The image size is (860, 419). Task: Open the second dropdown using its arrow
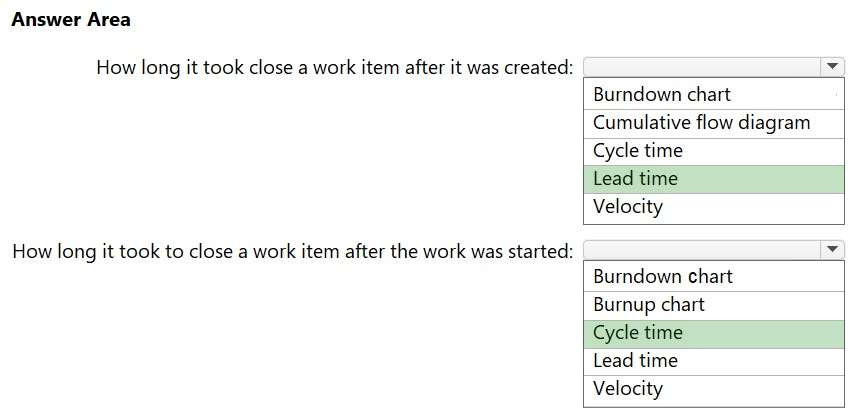point(832,249)
